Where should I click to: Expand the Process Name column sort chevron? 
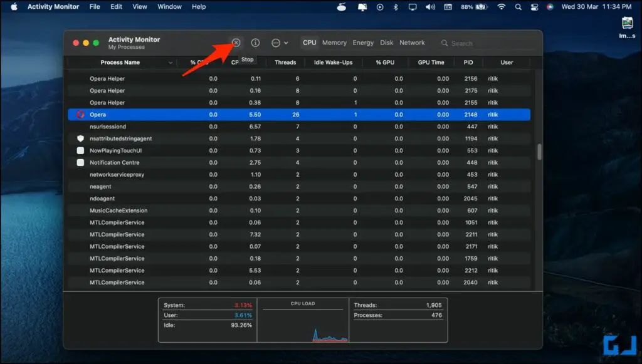coord(170,62)
